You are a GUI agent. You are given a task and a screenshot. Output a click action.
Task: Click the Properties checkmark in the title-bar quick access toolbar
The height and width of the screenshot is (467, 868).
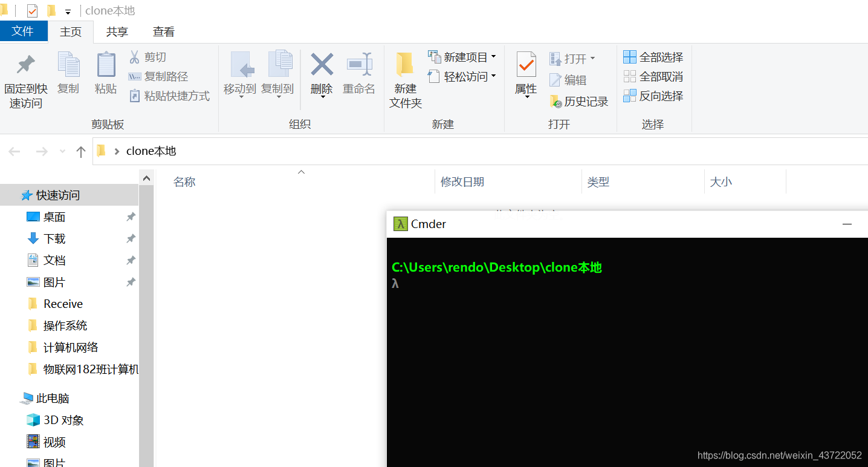point(33,11)
